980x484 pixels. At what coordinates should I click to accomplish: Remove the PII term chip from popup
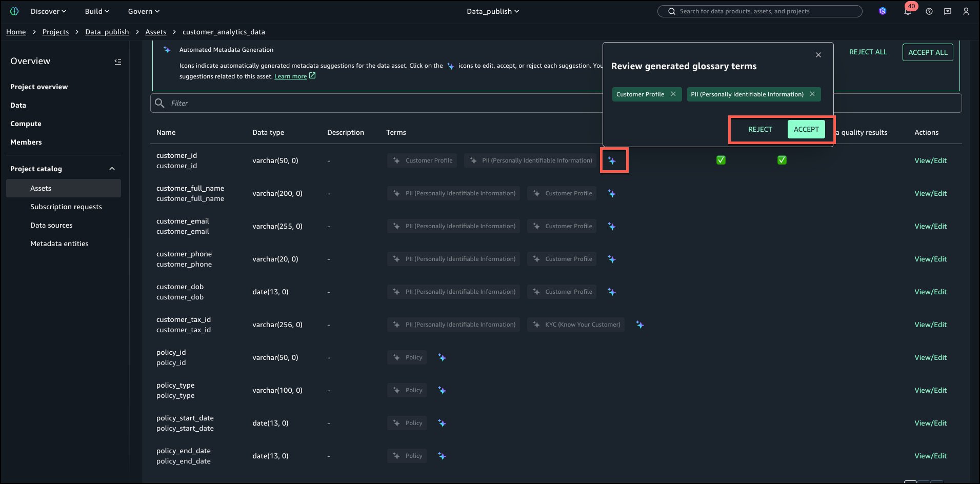click(x=812, y=94)
